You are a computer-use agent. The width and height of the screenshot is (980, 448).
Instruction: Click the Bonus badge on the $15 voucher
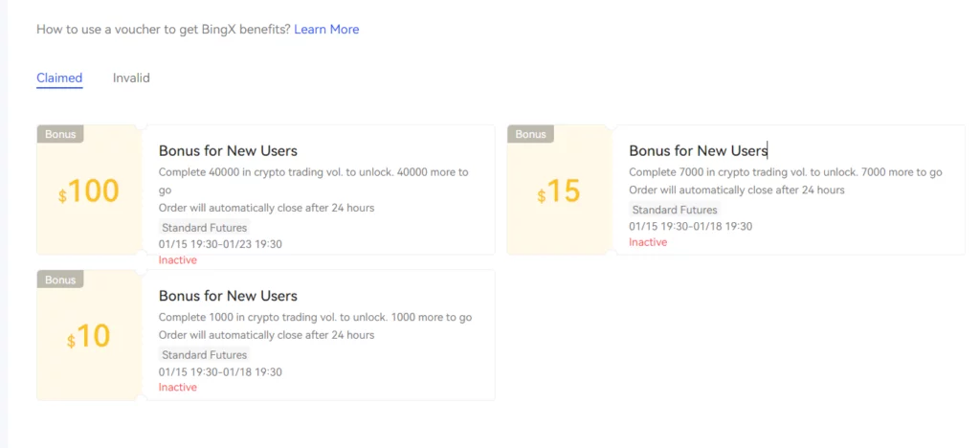(x=530, y=135)
